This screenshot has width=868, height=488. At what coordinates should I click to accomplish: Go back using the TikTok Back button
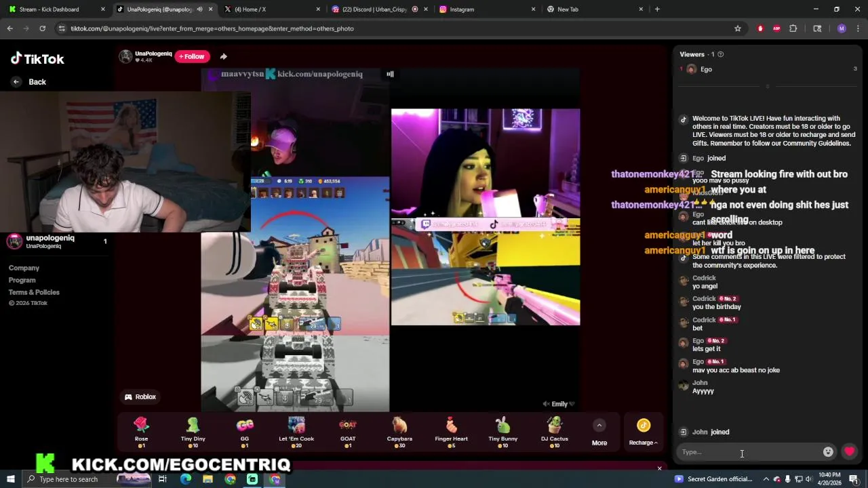[x=29, y=82]
